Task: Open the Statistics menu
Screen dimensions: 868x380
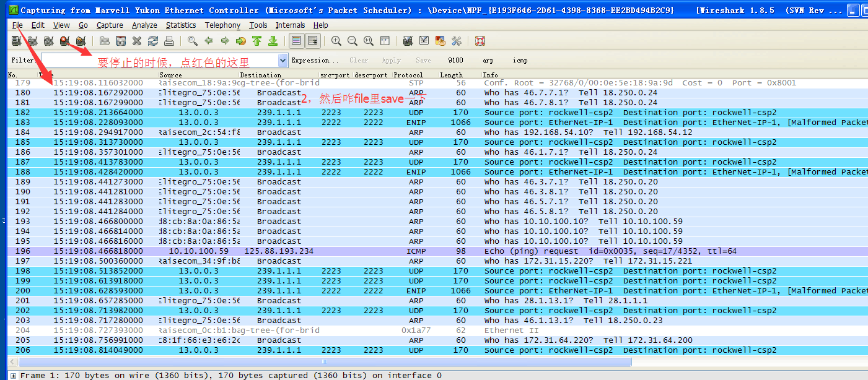Action: (x=181, y=25)
